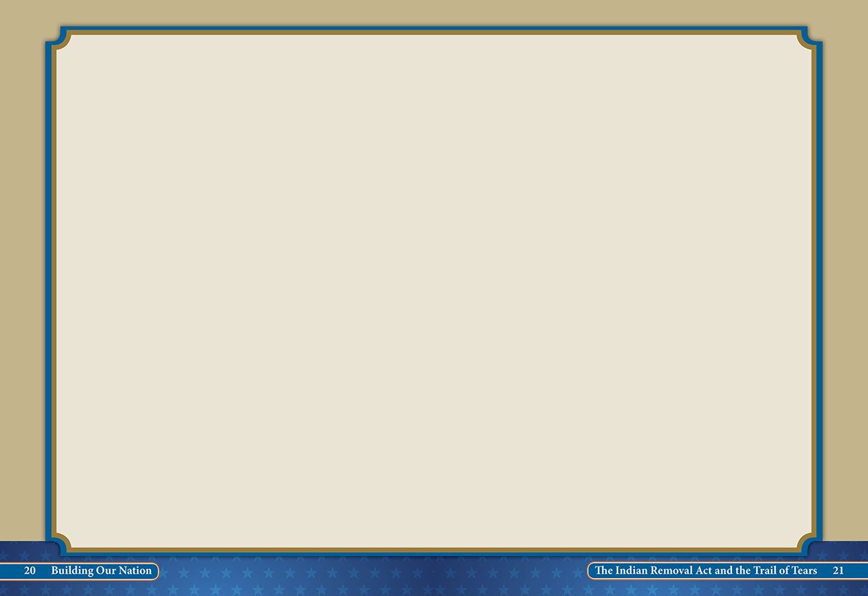Select the "Building Our Nation" footer title
Viewport: 868px width, 596px height.
(102, 571)
